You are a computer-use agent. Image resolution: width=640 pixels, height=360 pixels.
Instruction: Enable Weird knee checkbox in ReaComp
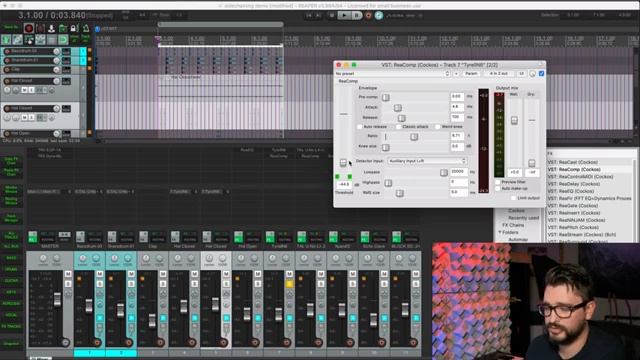click(438, 127)
